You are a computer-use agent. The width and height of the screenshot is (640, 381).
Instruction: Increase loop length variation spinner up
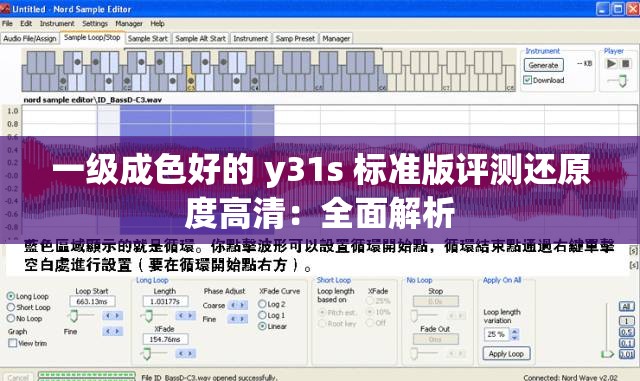pos(515,331)
